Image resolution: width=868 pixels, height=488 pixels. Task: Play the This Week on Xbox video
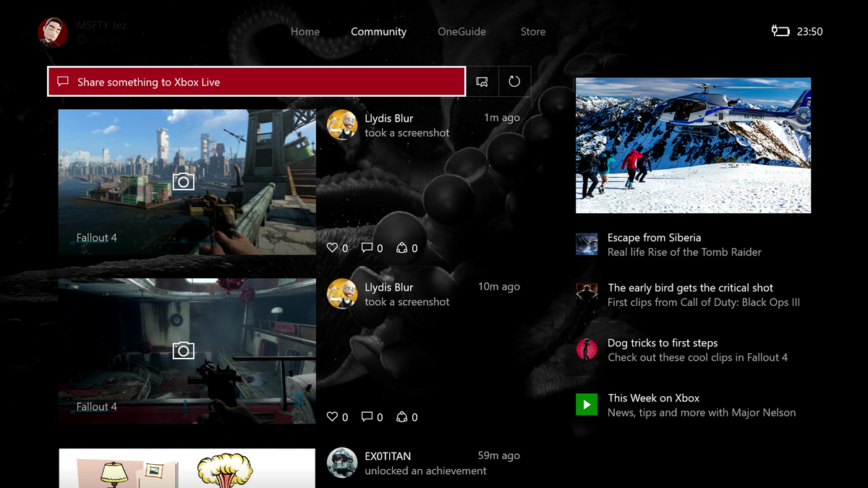587,404
